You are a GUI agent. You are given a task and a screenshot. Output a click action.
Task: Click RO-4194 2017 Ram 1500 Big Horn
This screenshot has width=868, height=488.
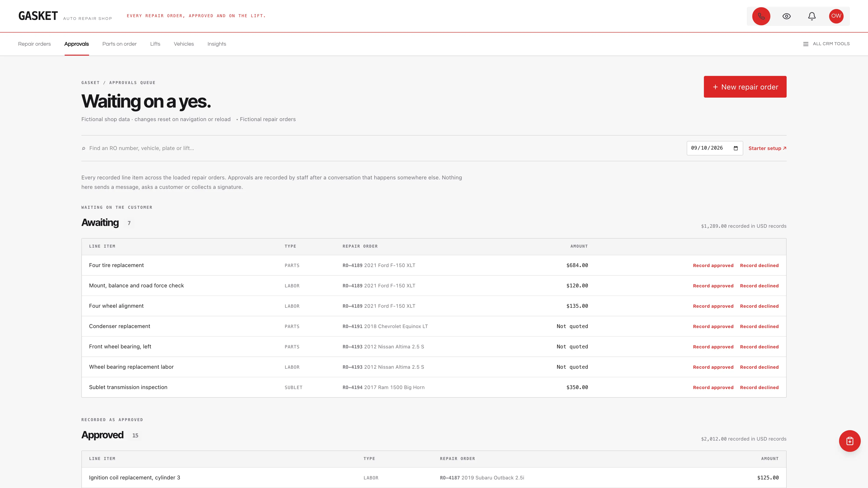[x=383, y=387]
